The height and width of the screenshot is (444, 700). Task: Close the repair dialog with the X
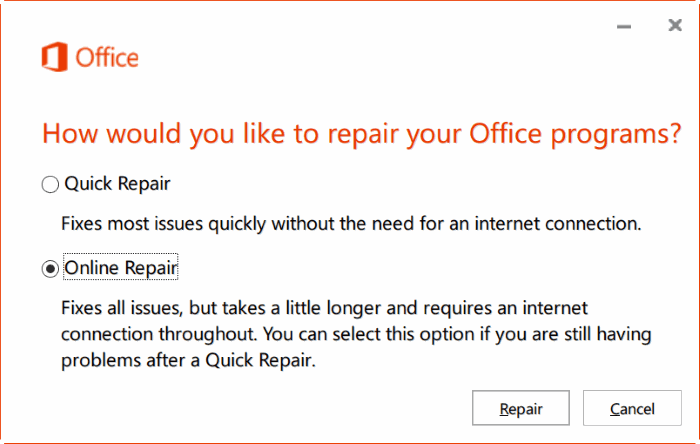675,25
